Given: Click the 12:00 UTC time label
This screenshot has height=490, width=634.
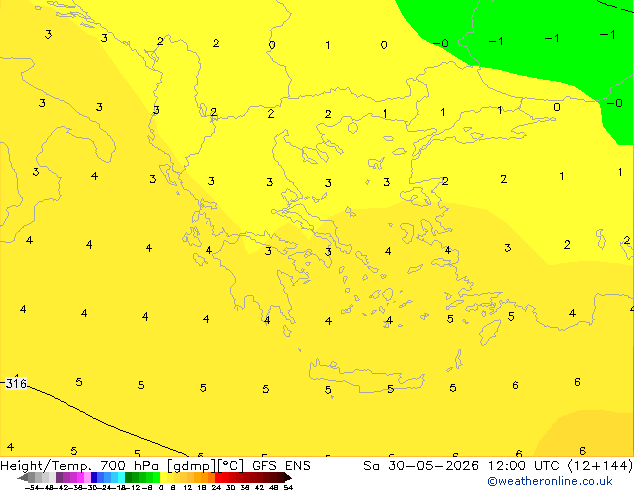Looking at the screenshot, I should (526, 466).
